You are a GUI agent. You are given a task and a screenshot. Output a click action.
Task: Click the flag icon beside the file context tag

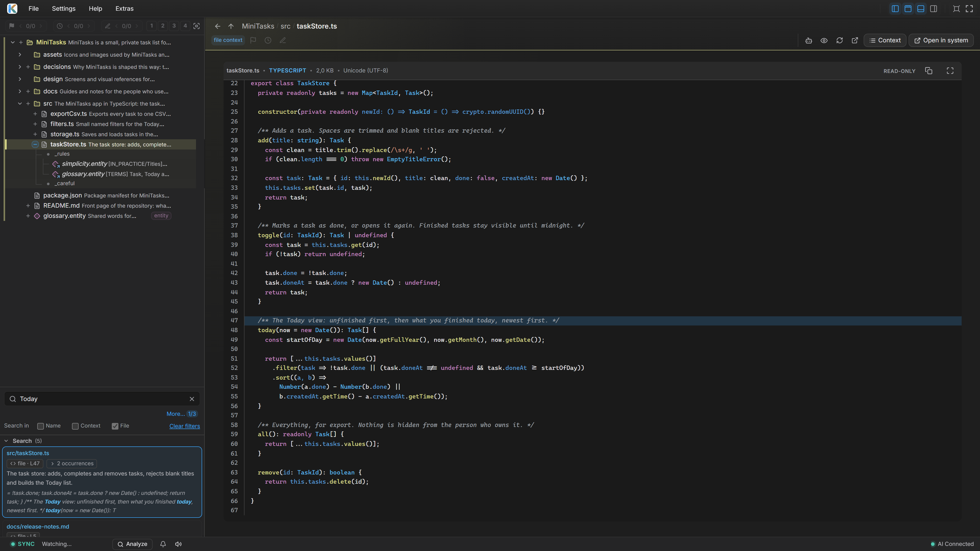pos(253,40)
